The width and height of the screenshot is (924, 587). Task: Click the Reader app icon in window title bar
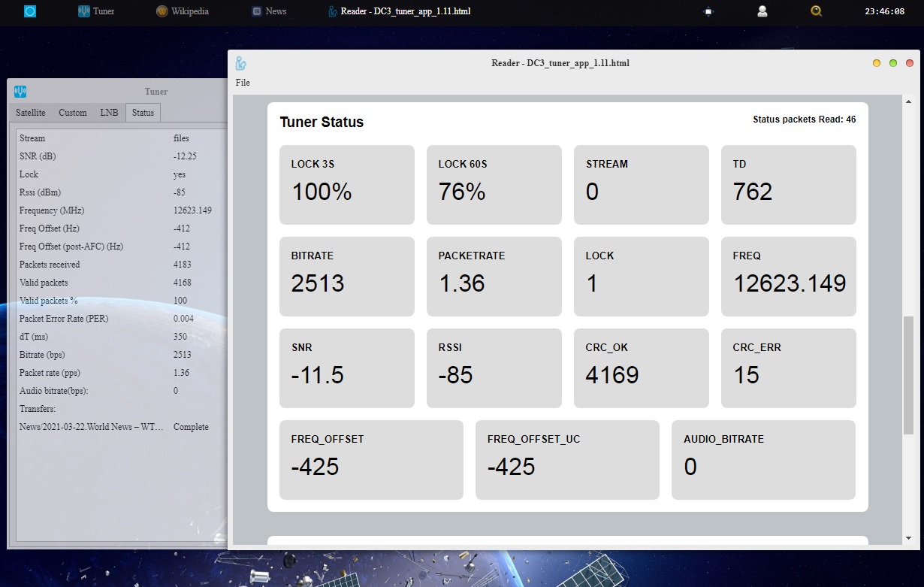tap(241, 63)
